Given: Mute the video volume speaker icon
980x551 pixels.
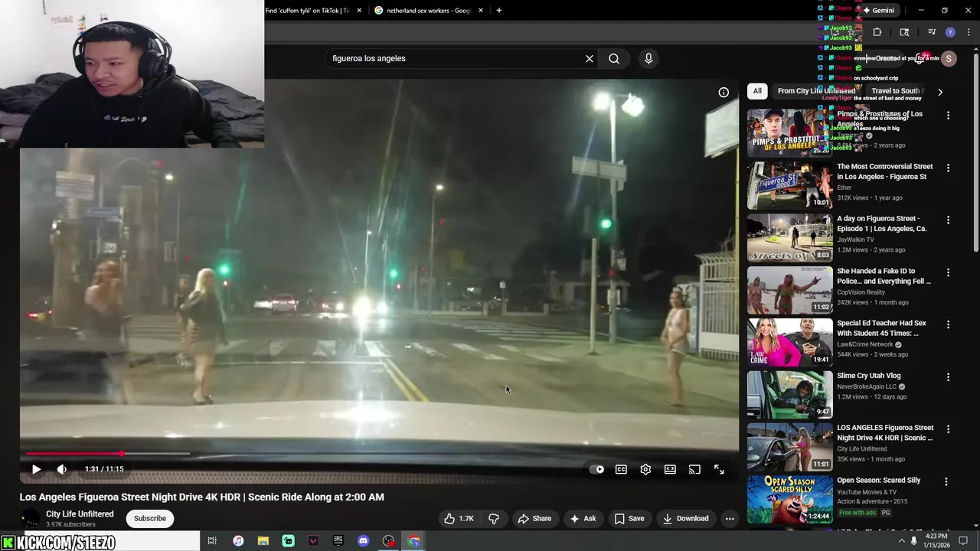Looking at the screenshot, I should (62, 469).
